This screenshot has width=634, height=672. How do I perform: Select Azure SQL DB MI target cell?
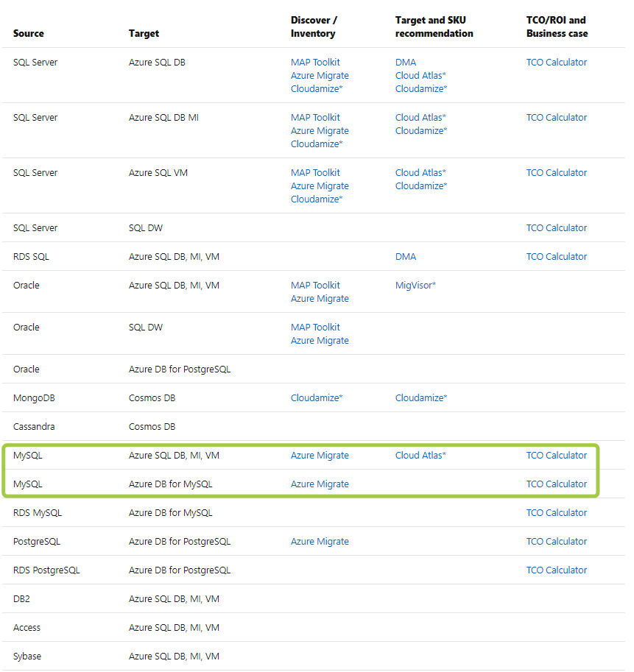pyautogui.click(x=163, y=118)
